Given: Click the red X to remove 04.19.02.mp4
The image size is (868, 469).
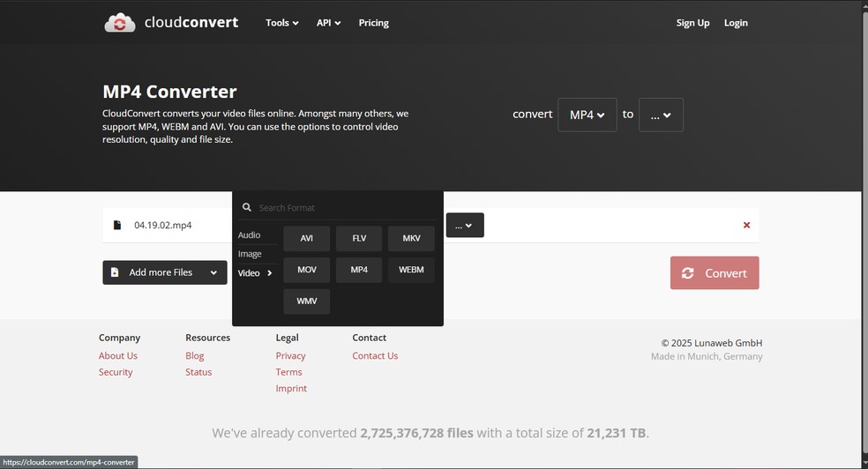Looking at the screenshot, I should click(746, 225).
